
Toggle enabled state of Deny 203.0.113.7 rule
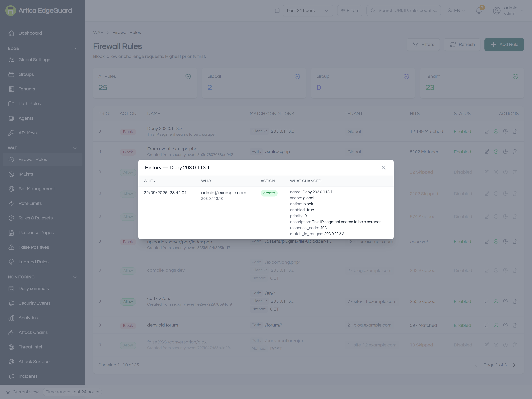(496, 131)
